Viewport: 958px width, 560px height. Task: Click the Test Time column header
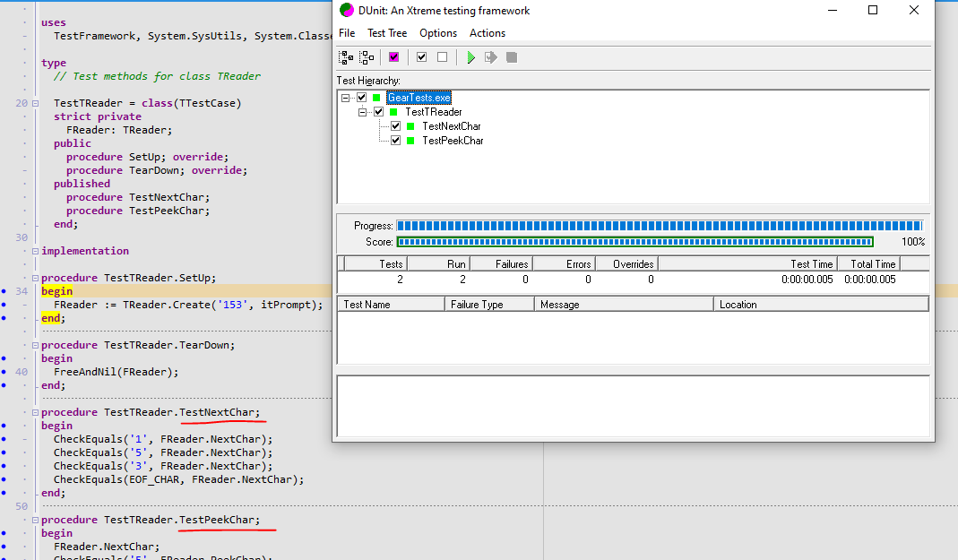(747, 263)
